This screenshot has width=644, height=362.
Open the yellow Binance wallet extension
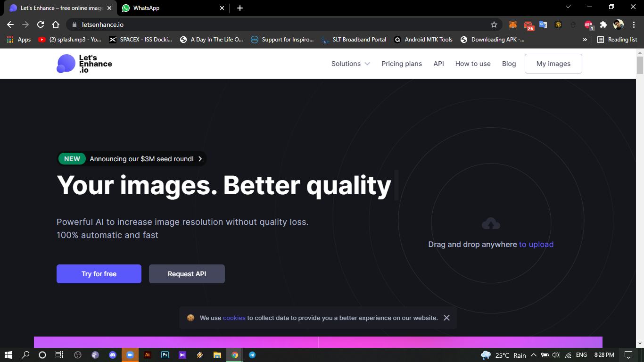pos(558,25)
